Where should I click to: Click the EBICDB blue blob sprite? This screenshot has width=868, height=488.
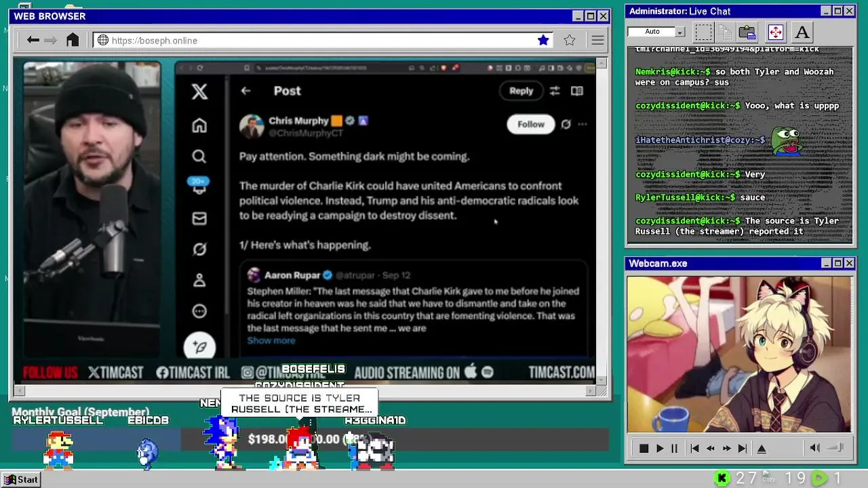click(x=148, y=453)
